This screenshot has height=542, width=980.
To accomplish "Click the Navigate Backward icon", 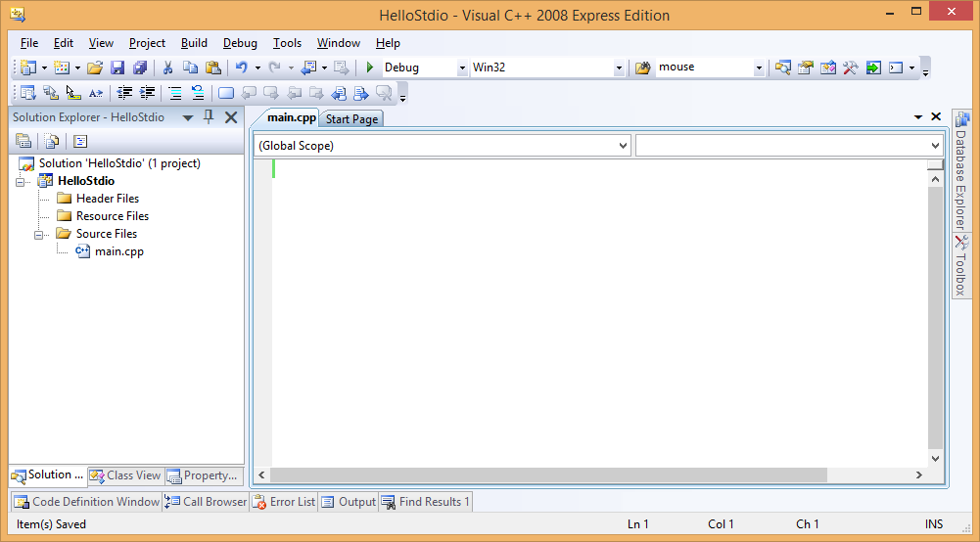I will point(310,68).
